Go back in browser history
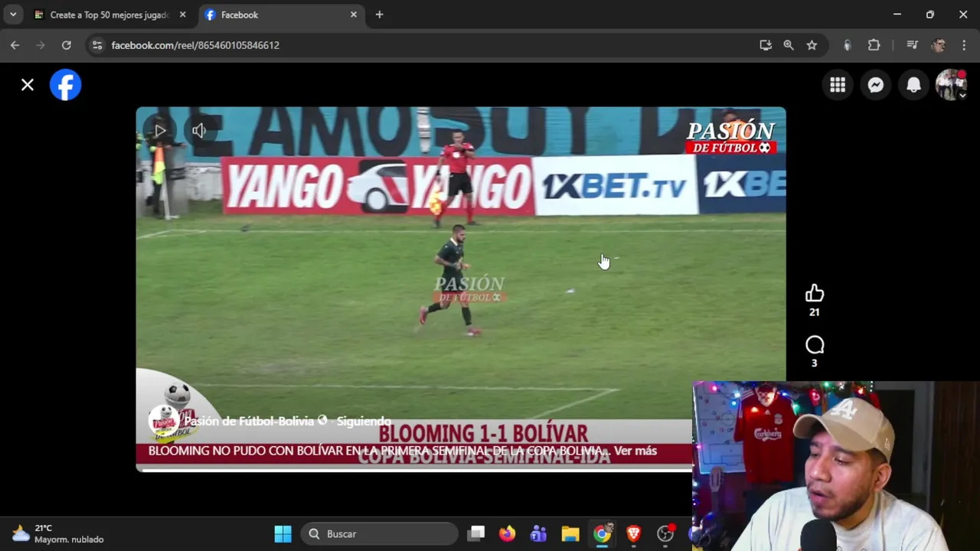This screenshot has width=980, height=551. point(15,45)
